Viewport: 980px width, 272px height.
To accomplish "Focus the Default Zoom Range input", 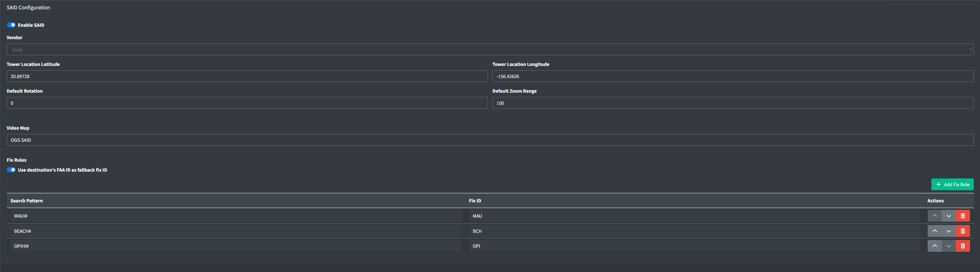I will click(733, 103).
